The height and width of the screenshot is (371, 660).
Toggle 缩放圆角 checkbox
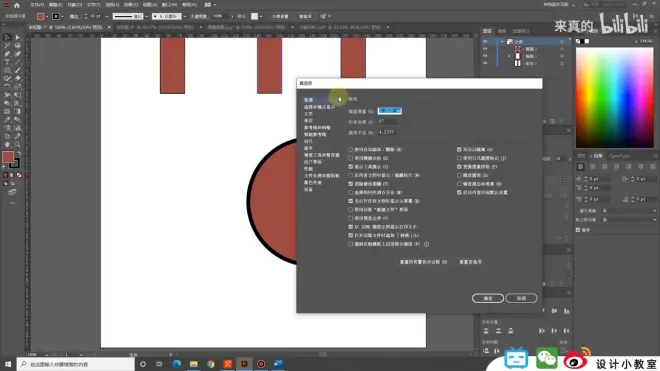click(x=459, y=175)
